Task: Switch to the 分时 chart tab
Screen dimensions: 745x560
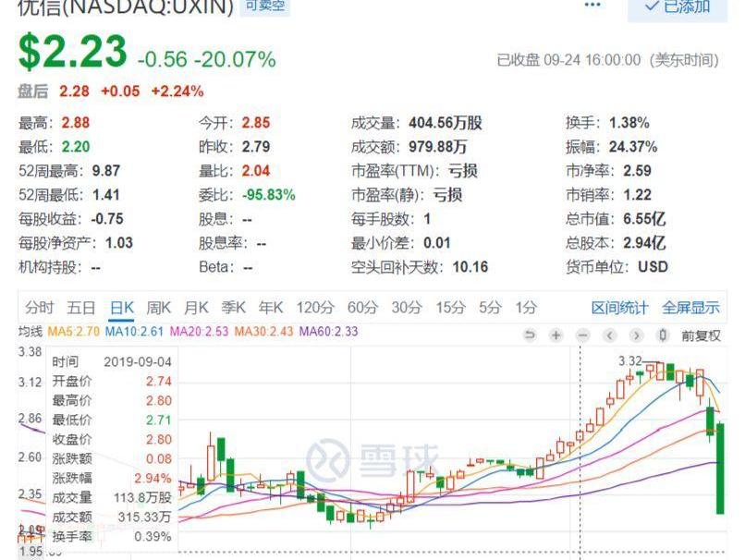Action: coord(40,308)
